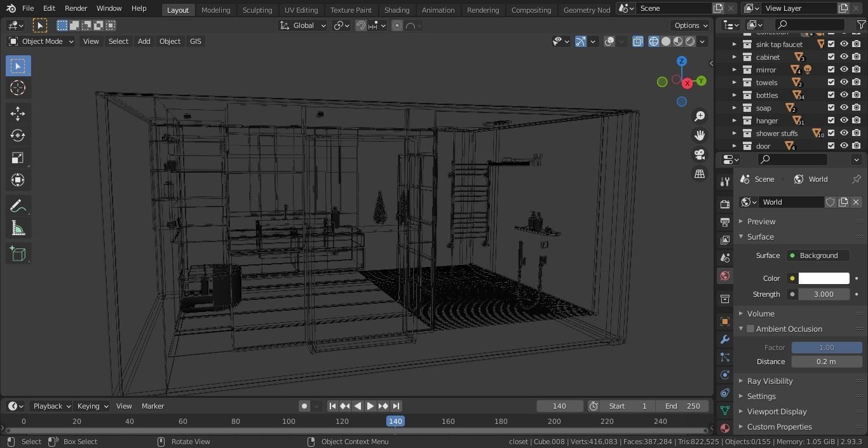The image size is (868, 448).
Task: Activate the Select Box tool
Action: [x=18, y=66]
